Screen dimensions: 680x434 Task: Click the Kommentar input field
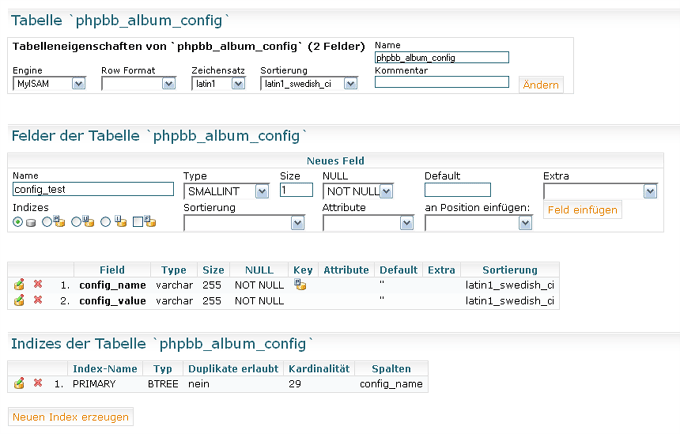(441, 82)
